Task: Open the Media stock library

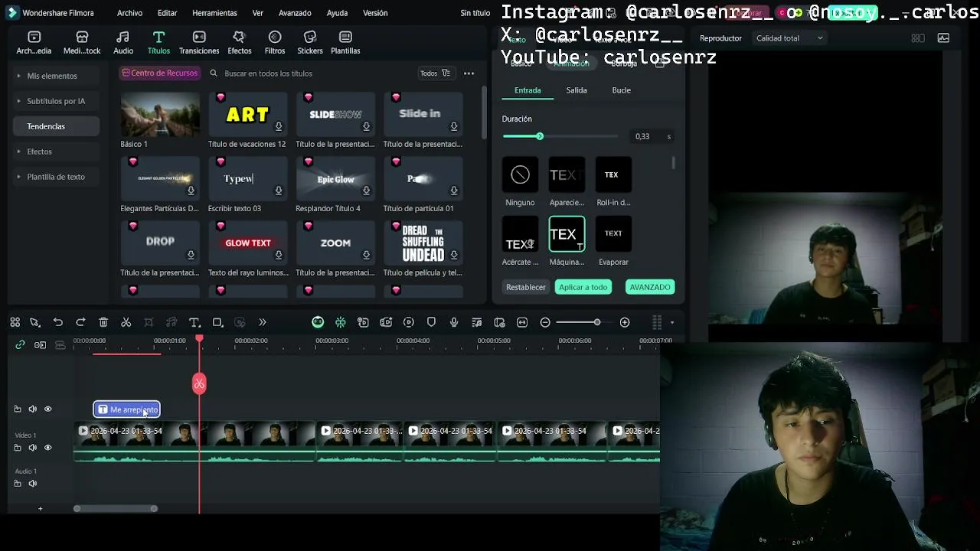Action: coord(82,43)
